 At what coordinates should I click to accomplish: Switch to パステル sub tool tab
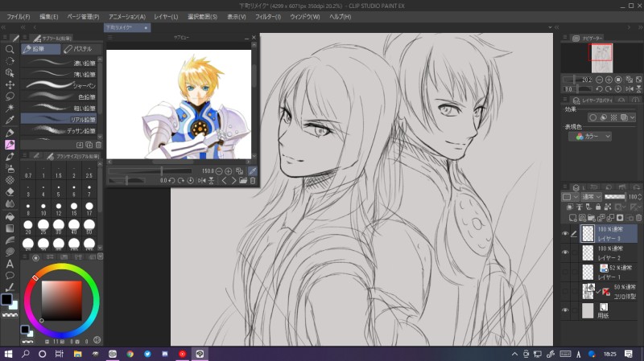[81, 49]
